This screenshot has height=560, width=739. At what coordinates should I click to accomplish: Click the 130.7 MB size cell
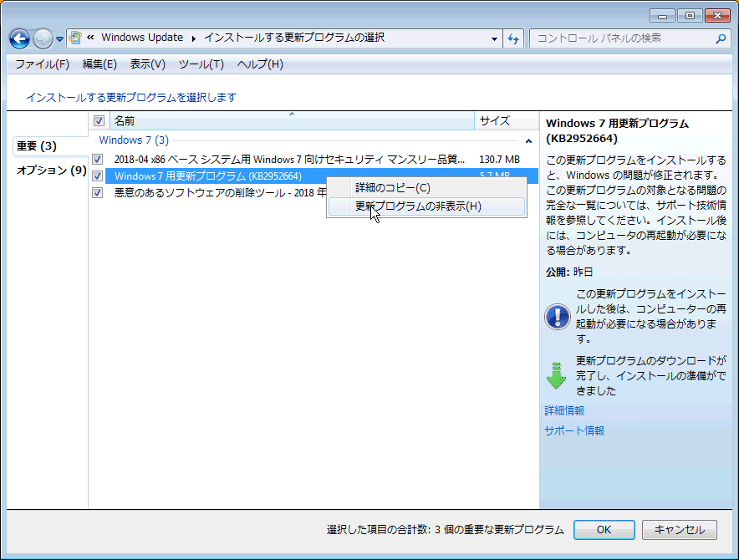pos(499,160)
